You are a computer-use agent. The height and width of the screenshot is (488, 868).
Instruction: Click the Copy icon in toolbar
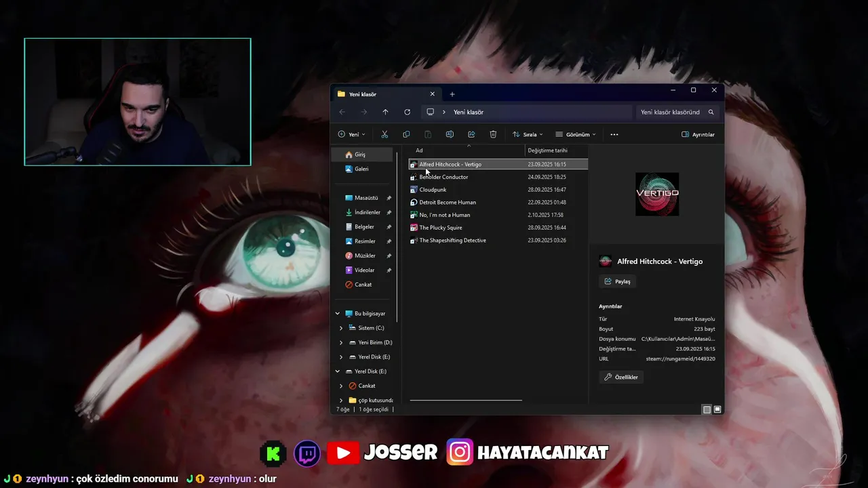[x=406, y=134]
